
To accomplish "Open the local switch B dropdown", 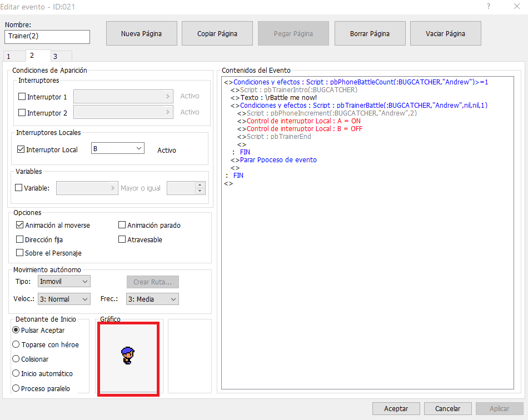I will (x=117, y=148).
